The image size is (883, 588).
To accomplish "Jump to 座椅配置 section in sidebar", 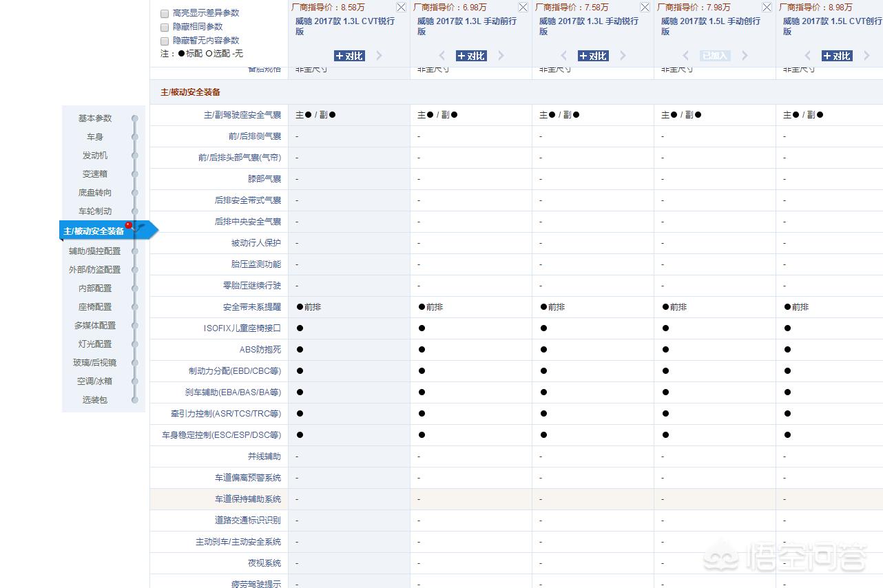I will [x=95, y=307].
